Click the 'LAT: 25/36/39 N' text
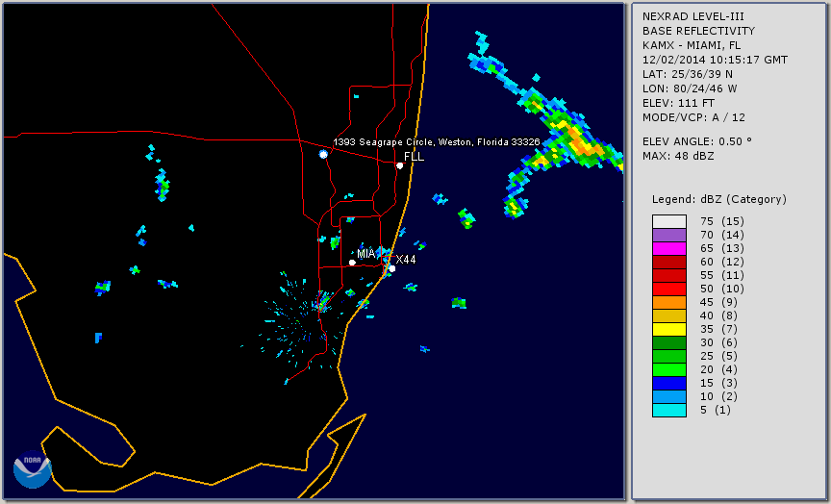Viewport: 831px width, 504px height. tap(688, 74)
